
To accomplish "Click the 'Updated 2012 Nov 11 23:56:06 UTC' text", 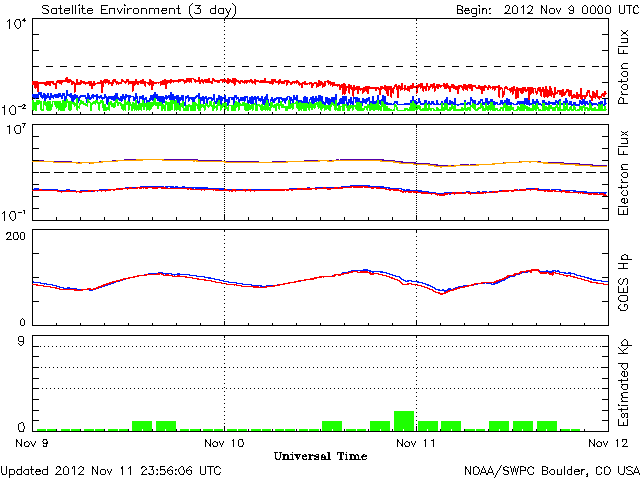I will [111, 471].
